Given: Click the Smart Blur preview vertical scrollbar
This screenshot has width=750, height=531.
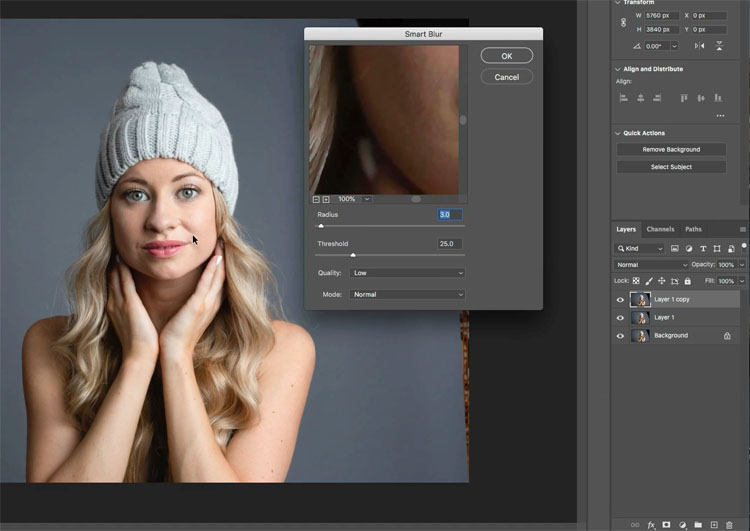Looking at the screenshot, I should [463, 120].
